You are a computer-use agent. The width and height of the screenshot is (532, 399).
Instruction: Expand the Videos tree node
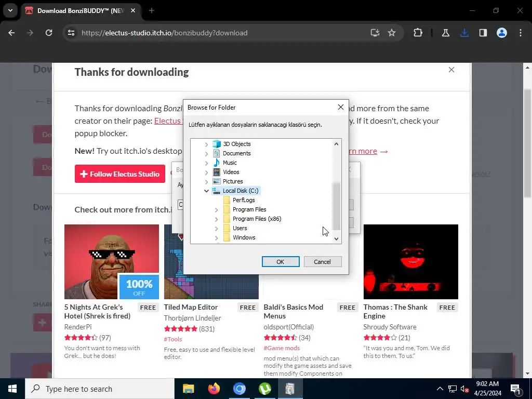[x=206, y=172]
